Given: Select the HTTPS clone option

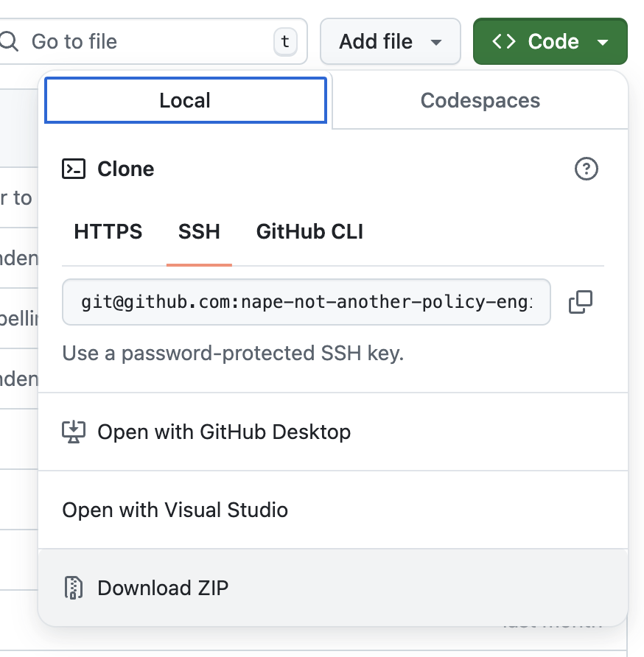Looking at the screenshot, I should point(108,232).
